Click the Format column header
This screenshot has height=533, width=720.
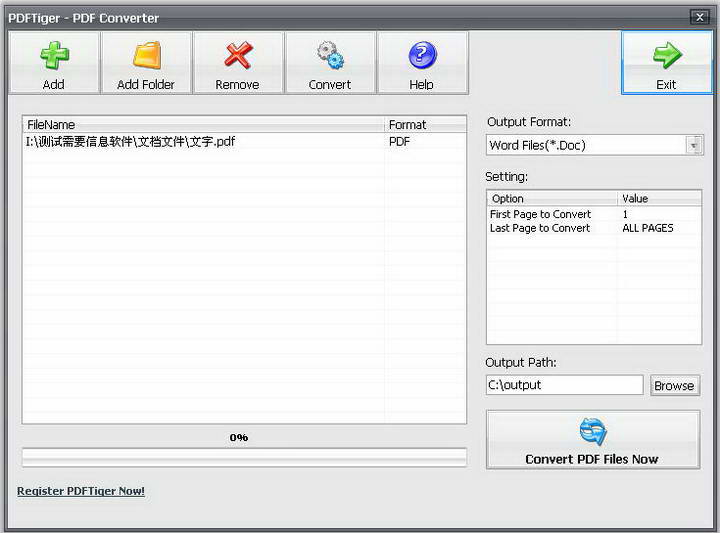click(x=425, y=124)
